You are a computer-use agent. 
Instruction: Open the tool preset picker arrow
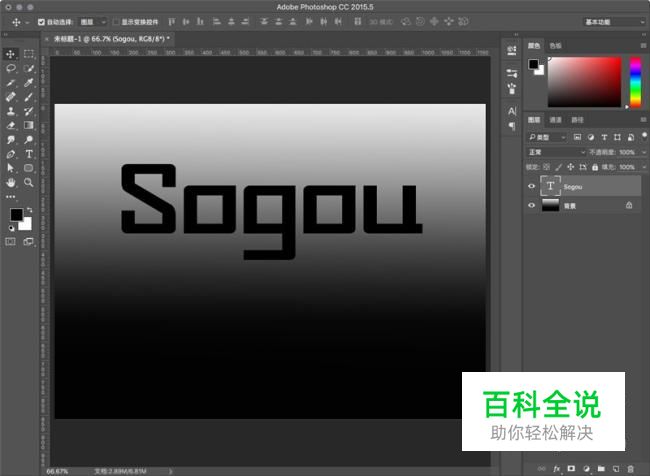tap(27, 22)
